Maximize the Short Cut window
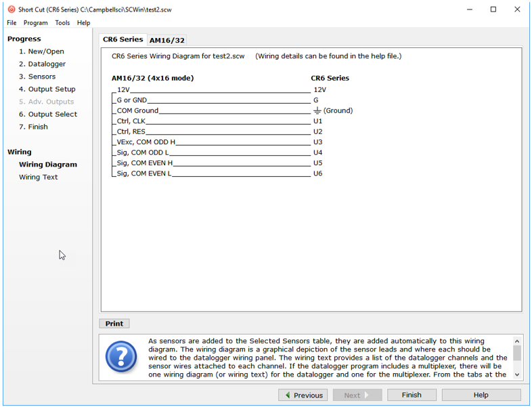Viewport: 532px width, 407px height. point(493,9)
